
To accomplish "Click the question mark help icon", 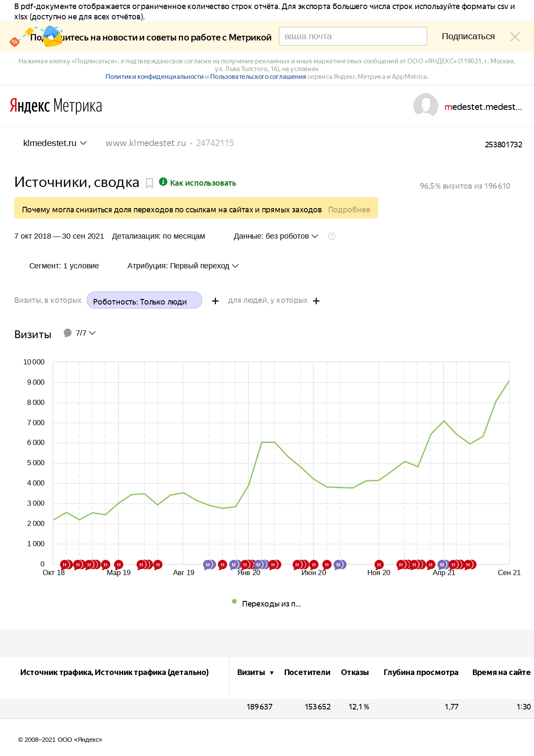I will (332, 236).
